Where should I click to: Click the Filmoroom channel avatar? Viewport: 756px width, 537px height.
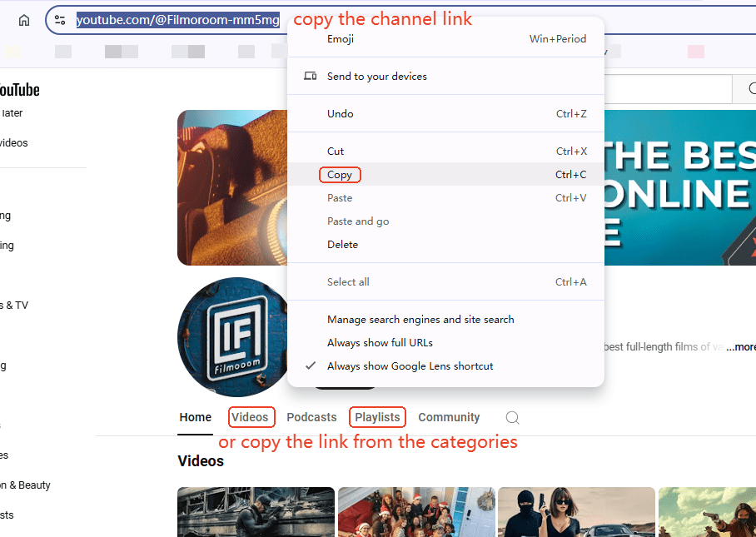point(232,337)
